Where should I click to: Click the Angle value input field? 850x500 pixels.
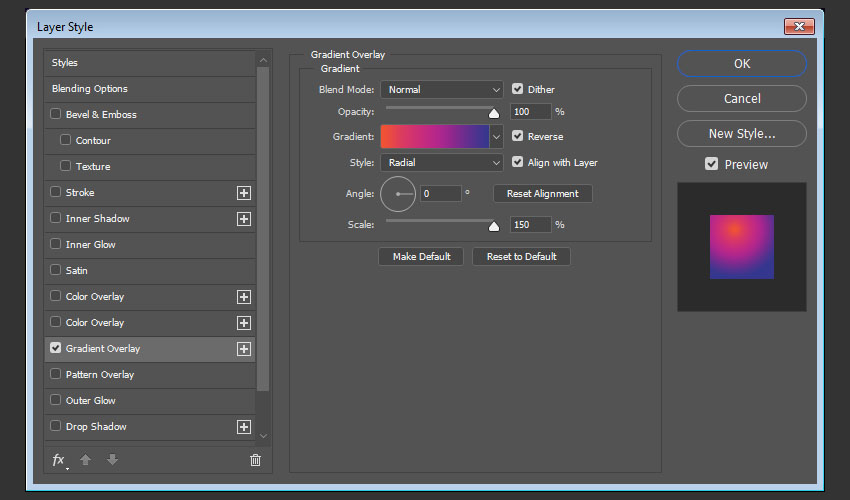pos(440,194)
